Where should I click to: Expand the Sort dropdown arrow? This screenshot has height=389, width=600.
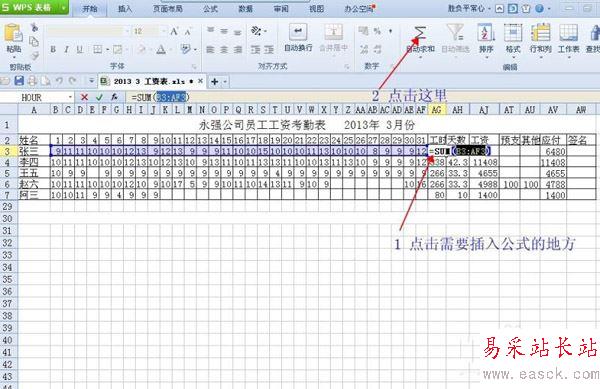click(x=487, y=57)
